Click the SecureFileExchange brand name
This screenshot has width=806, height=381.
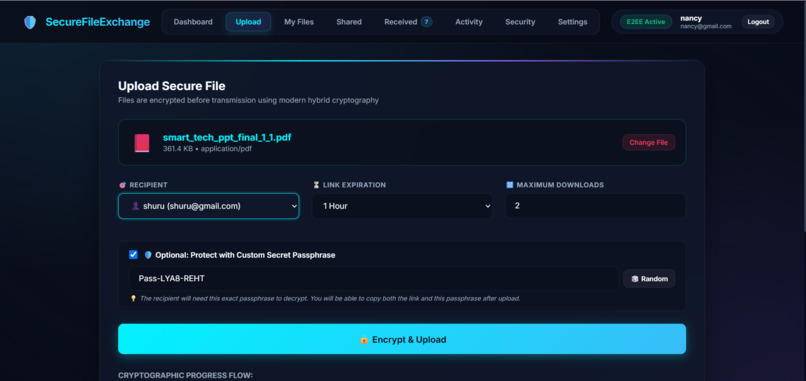[98, 22]
